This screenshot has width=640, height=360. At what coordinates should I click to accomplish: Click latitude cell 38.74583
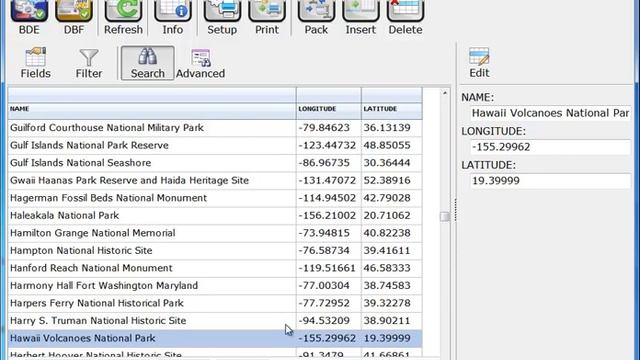(x=392, y=286)
